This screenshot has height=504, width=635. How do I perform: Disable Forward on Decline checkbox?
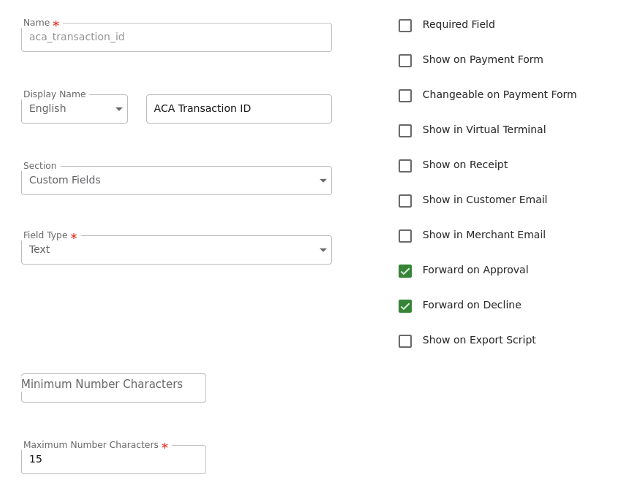pos(405,306)
